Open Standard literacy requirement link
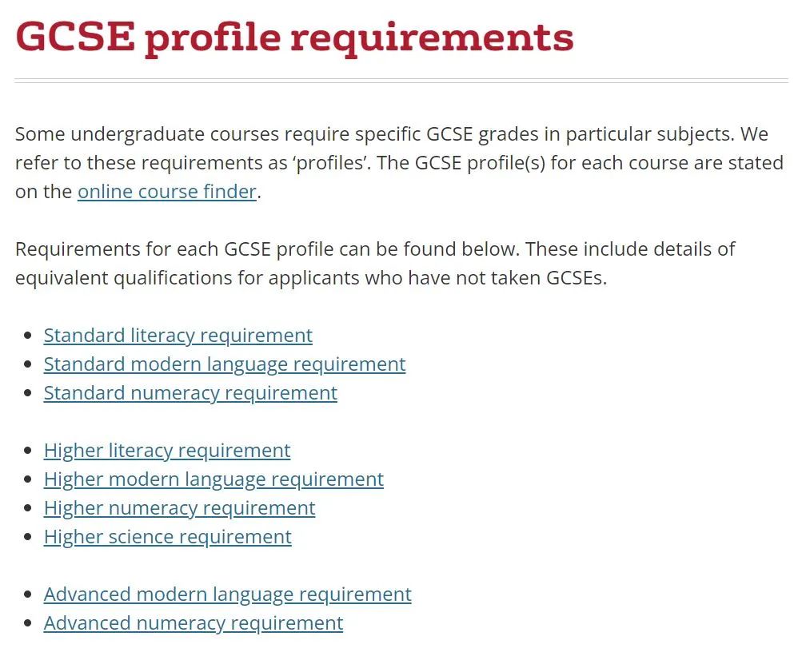The image size is (810, 672). point(178,336)
